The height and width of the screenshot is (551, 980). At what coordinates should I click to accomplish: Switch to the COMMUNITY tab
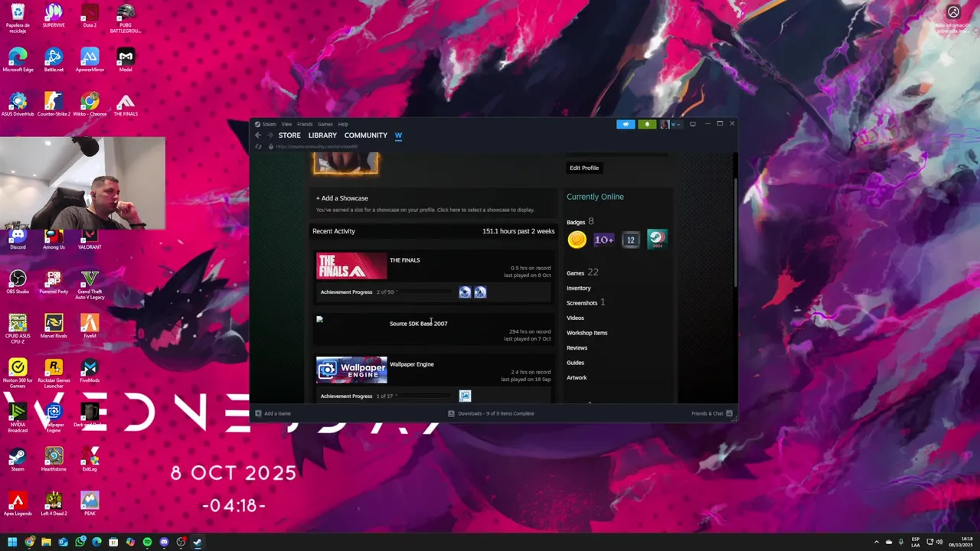366,135
